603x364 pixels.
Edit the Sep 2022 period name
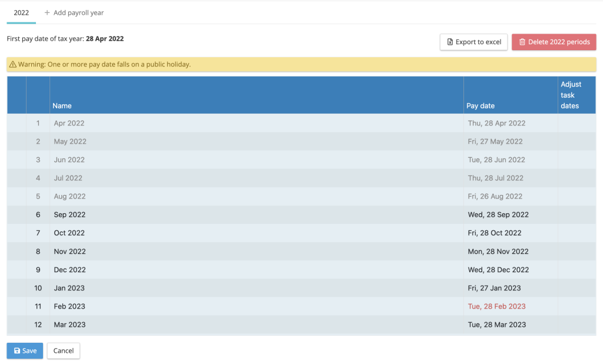69,215
